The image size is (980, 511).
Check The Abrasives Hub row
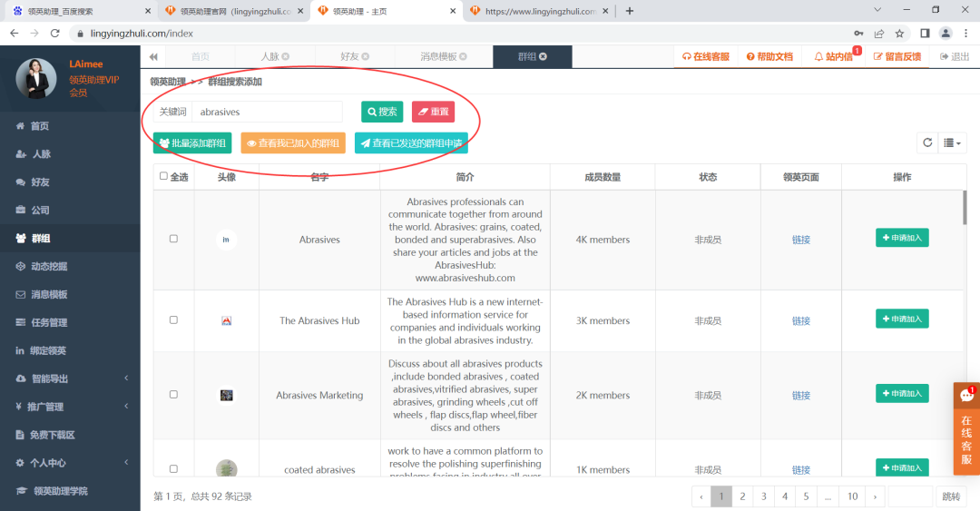click(173, 320)
